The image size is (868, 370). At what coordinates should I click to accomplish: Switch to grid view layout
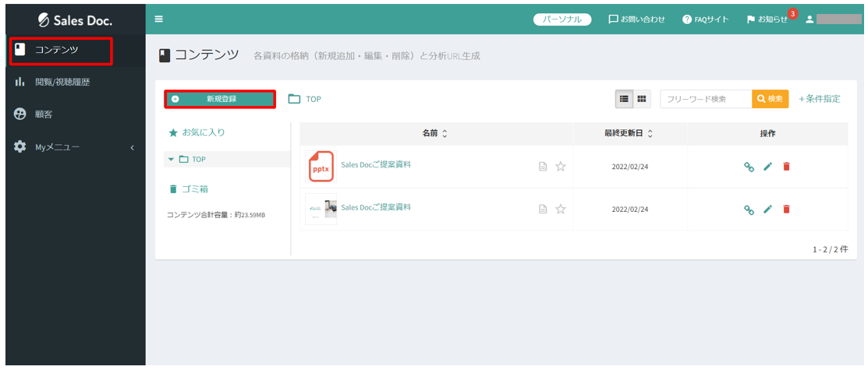tap(642, 99)
